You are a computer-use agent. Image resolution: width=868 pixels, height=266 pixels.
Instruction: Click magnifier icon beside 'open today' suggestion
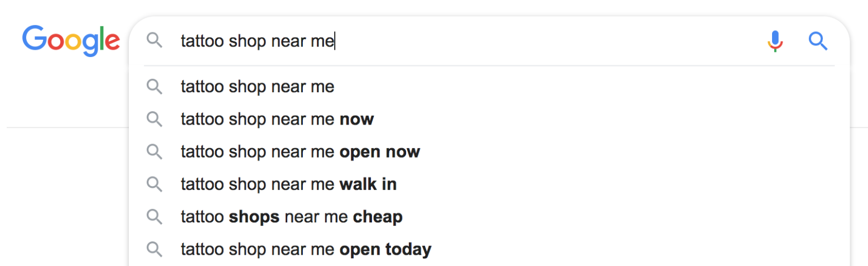pyautogui.click(x=154, y=249)
